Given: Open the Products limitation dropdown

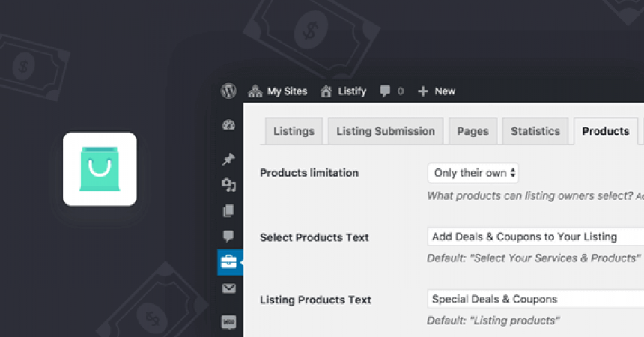Looking at the screenshot, I should 473,173.
